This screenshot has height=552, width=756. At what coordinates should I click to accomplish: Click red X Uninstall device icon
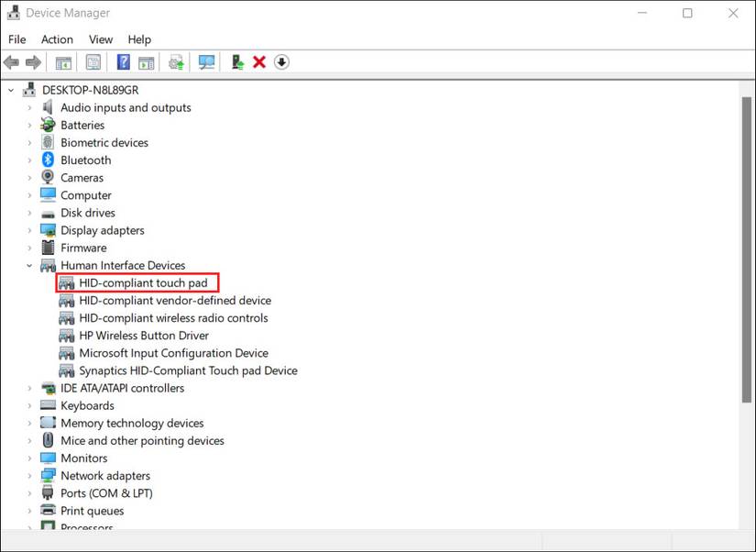tap(259, 62)
